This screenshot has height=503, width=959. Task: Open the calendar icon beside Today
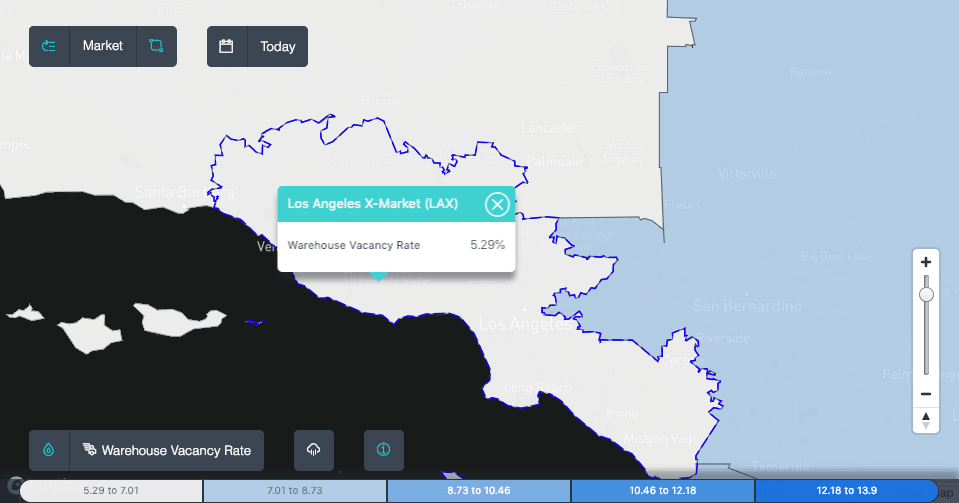pos(227,46)
